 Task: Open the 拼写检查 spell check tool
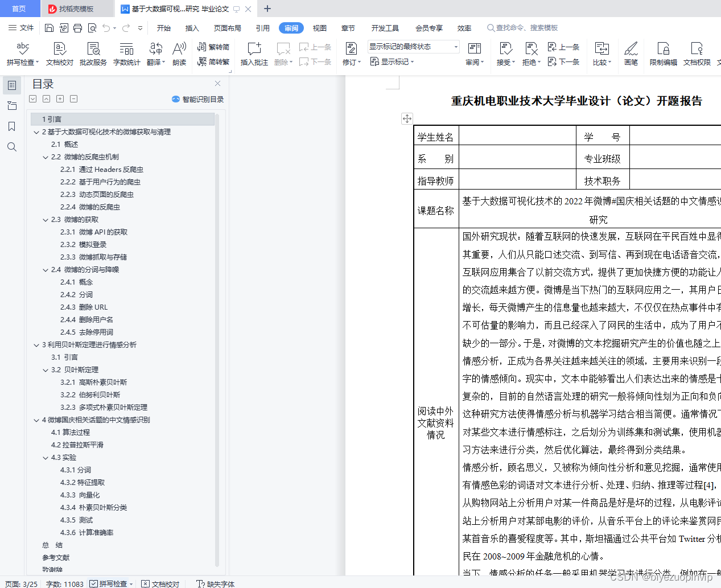pyautogui.click(x=22, y=54)
